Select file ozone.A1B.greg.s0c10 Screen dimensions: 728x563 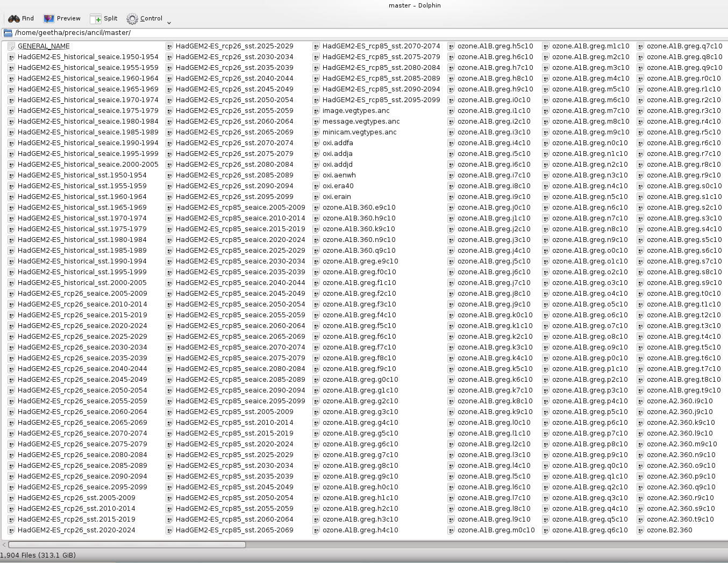684,186
